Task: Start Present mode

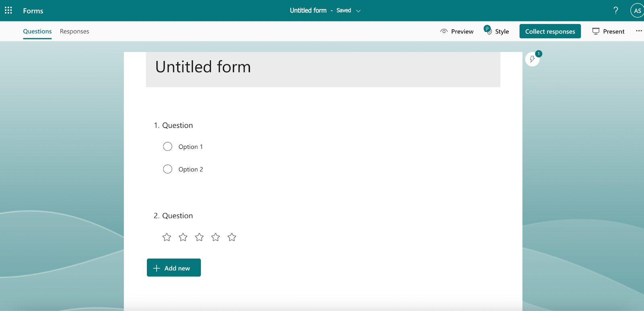Action: 608,31
